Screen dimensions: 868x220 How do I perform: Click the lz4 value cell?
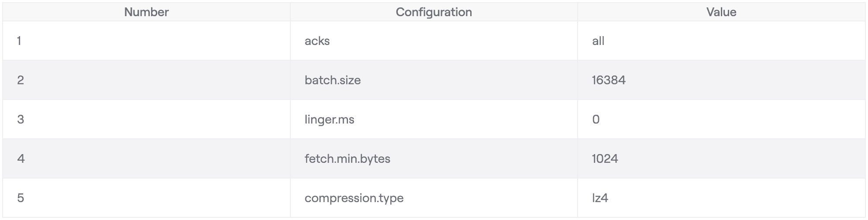point(600,198)
